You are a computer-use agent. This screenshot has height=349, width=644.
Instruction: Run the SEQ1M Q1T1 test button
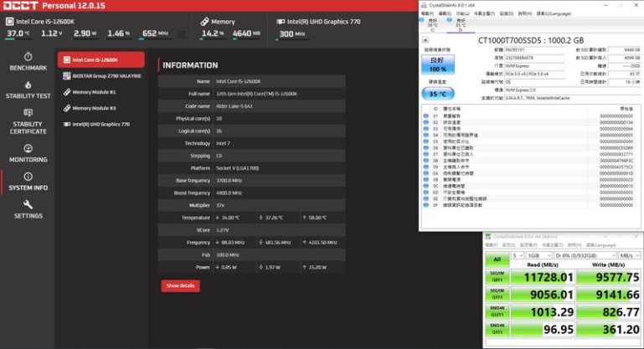click(497, 295)
